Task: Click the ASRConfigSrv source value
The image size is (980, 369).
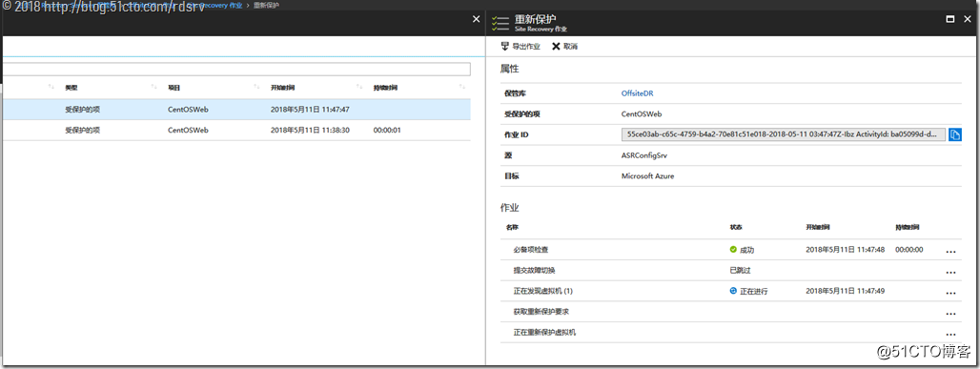Action: [645, 155]
